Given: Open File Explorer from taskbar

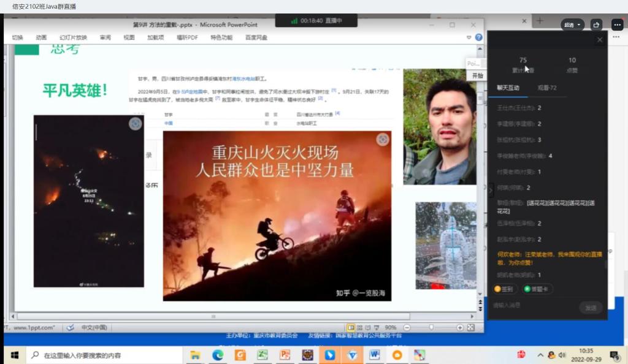Looking at the screenshot, I should pyautogui.click(x=195, y=355).
